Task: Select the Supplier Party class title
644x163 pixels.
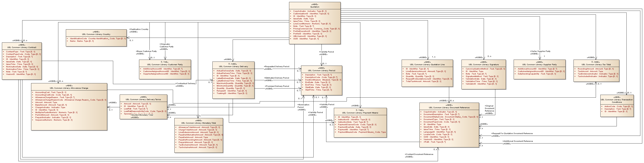Action: [x=539, y=65]
